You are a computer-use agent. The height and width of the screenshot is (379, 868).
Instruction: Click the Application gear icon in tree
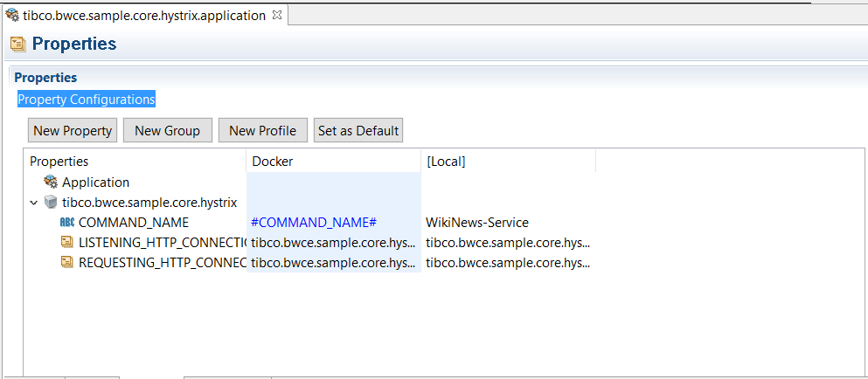(51, 182)
